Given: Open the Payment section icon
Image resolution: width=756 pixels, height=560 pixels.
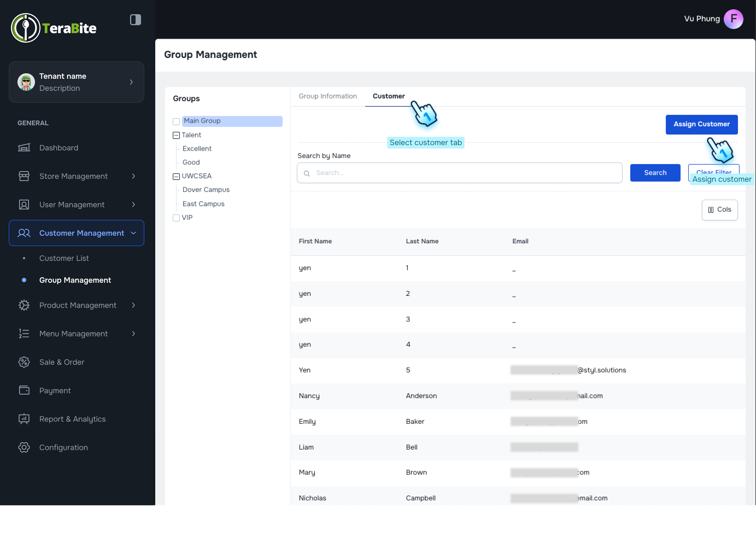Looking at the screenshot, I should [x=24, y=390].
